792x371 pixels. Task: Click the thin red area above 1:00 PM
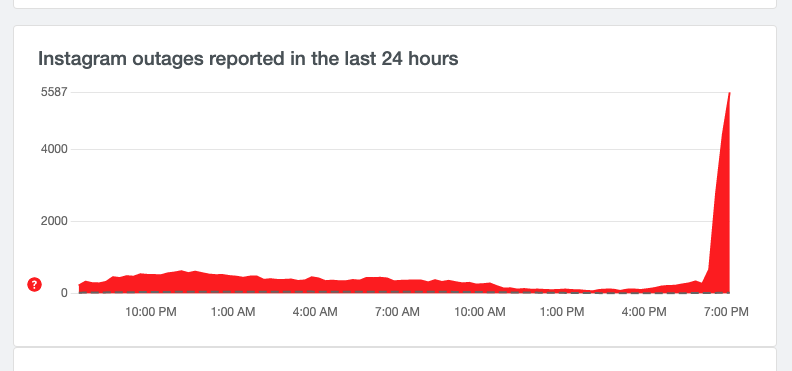click(562, 291)
